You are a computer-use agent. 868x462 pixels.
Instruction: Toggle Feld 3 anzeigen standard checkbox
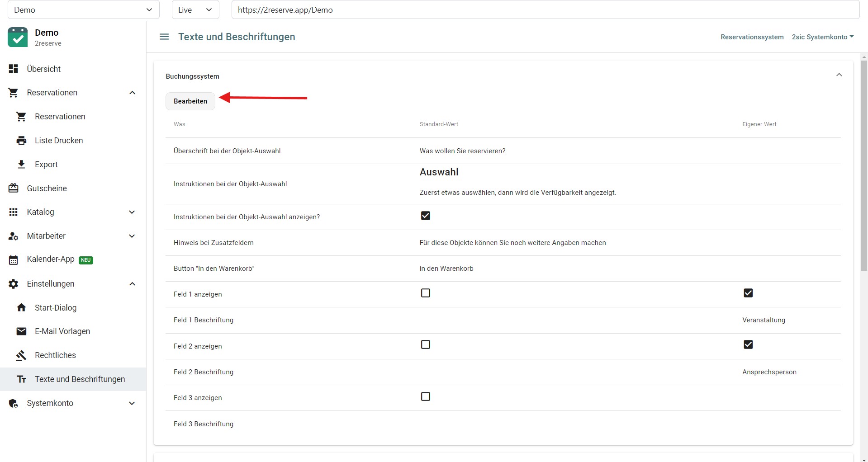pyautogui.click(x=425, y=396)
